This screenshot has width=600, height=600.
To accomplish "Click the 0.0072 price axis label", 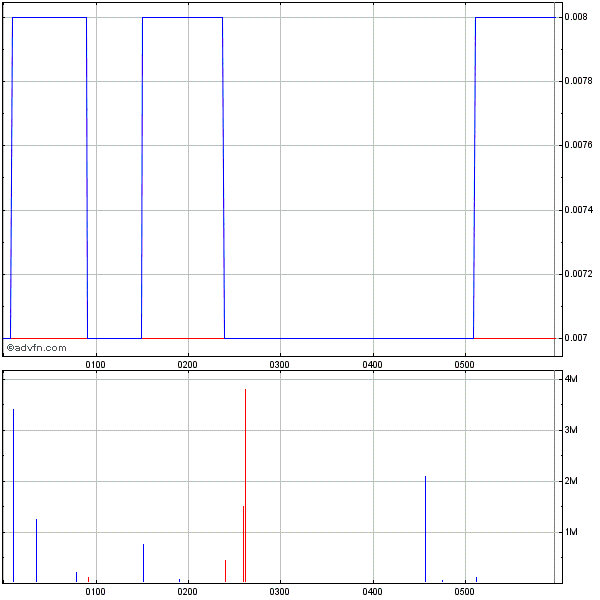I will [x=578, y=274].
